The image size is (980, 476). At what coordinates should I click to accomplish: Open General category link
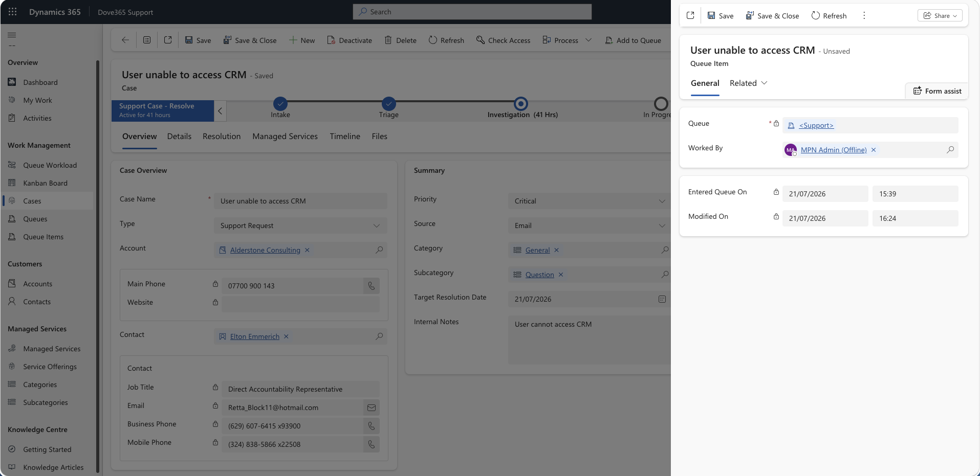[x=537, y=250]
